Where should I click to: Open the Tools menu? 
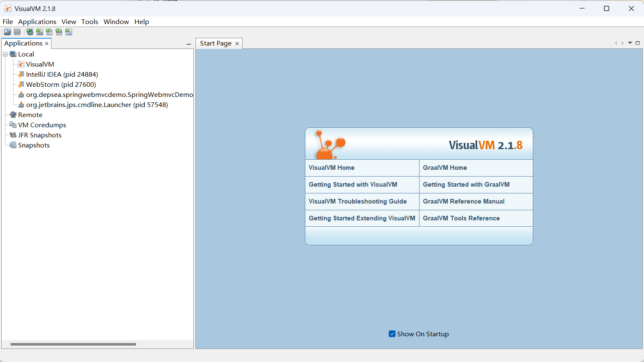coord(89,22)
